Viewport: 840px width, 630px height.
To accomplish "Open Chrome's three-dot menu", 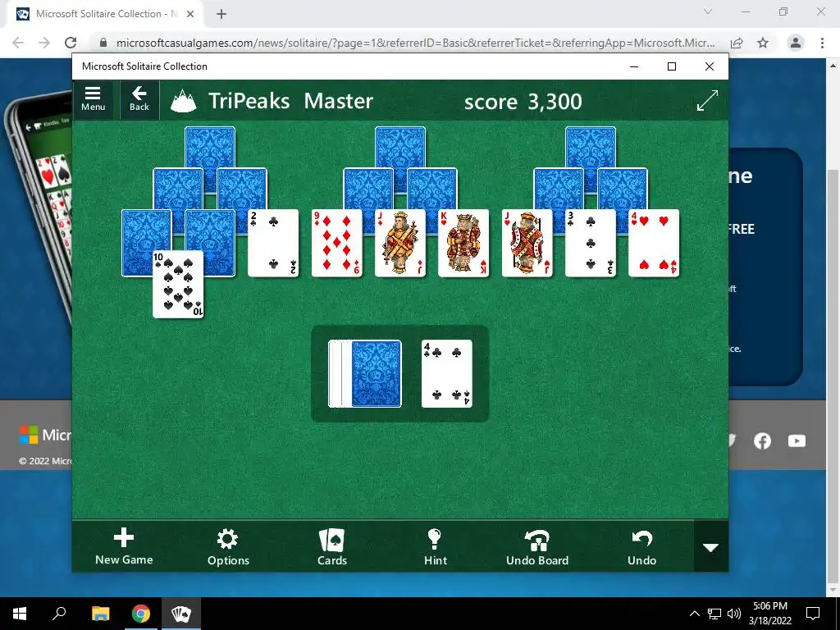I will pos(822,43).
